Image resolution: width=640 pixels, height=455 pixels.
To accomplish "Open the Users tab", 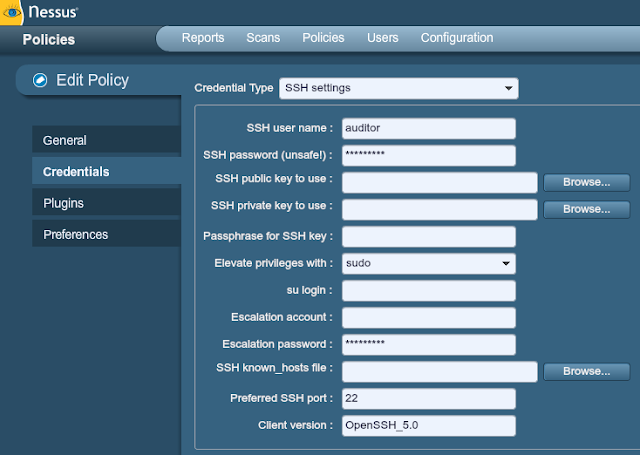I will [x=382, y=38].
